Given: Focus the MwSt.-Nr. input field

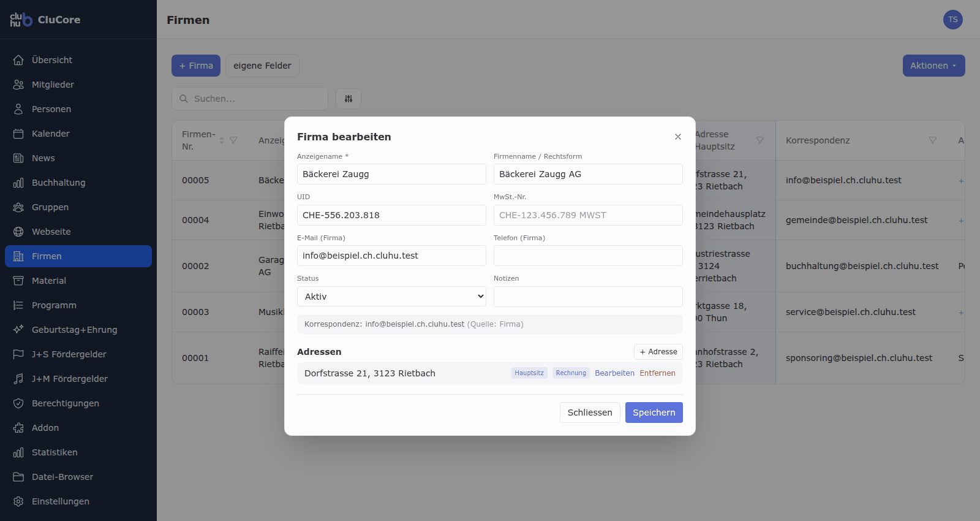Looking at the screenshot, I should tap(588, 215).
